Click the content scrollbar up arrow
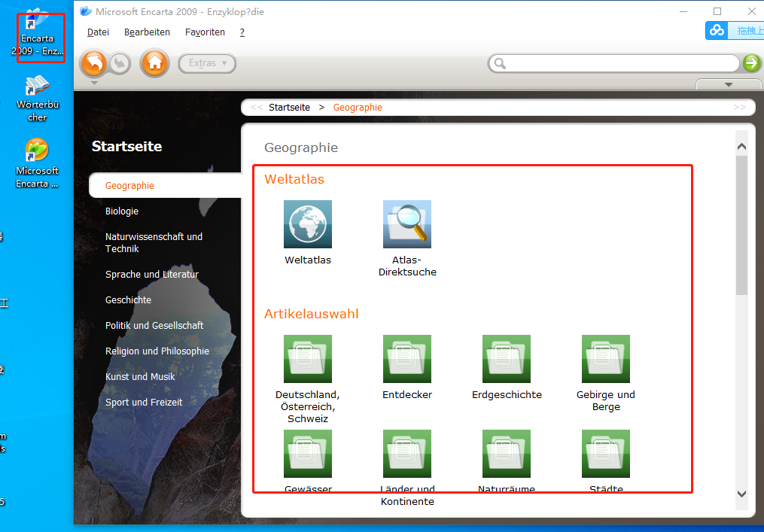Viewport: 764px width, 532px height. point(741,146)
